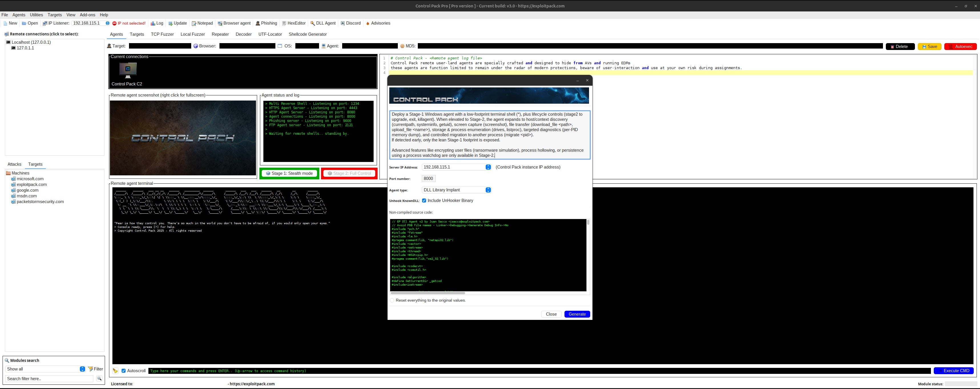Click the source code horizontal scrollbar
Viewport: 980px width, 389px height.
[x=427, y=293]
